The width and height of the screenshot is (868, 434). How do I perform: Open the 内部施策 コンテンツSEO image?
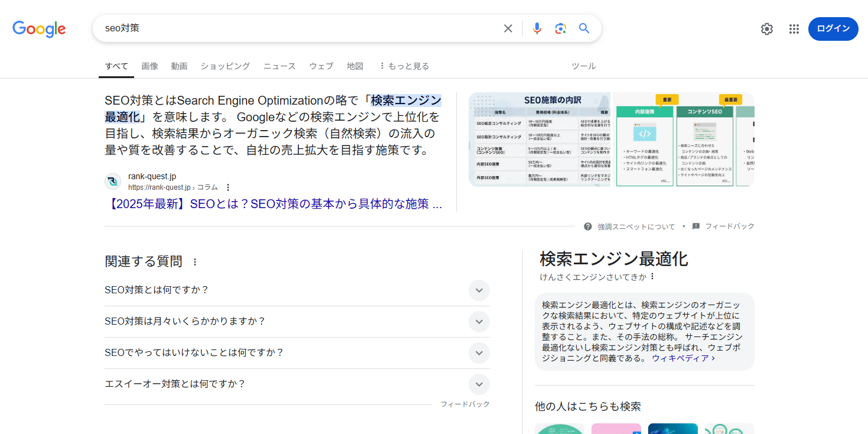[x=684, y=140]
